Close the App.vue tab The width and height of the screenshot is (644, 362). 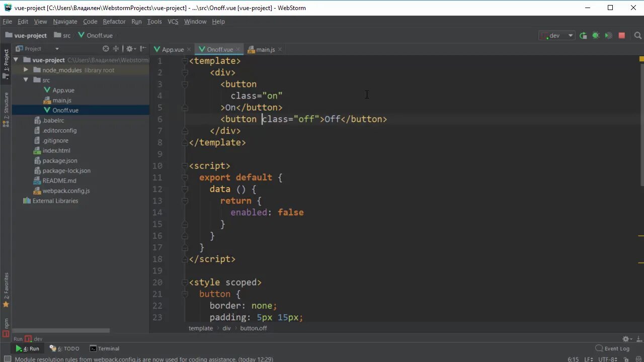click(x=189, y=49)
